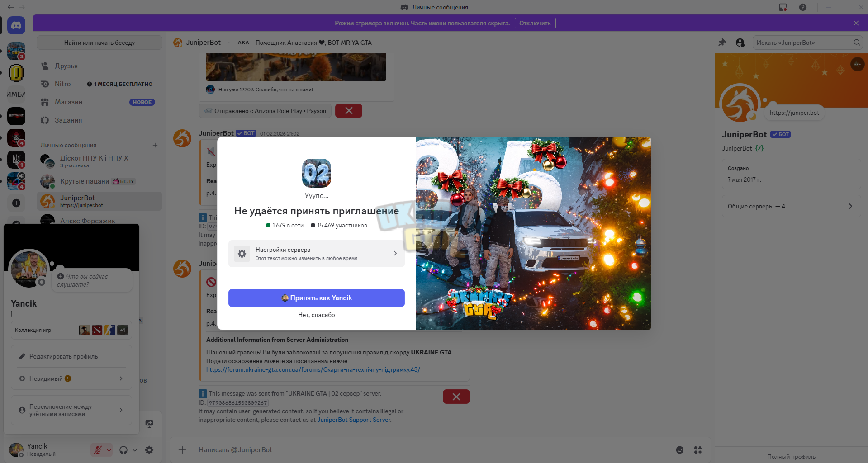Open the Reverant server icon
The width and height of the screenshot is (868, 463).
pos(16,116)
